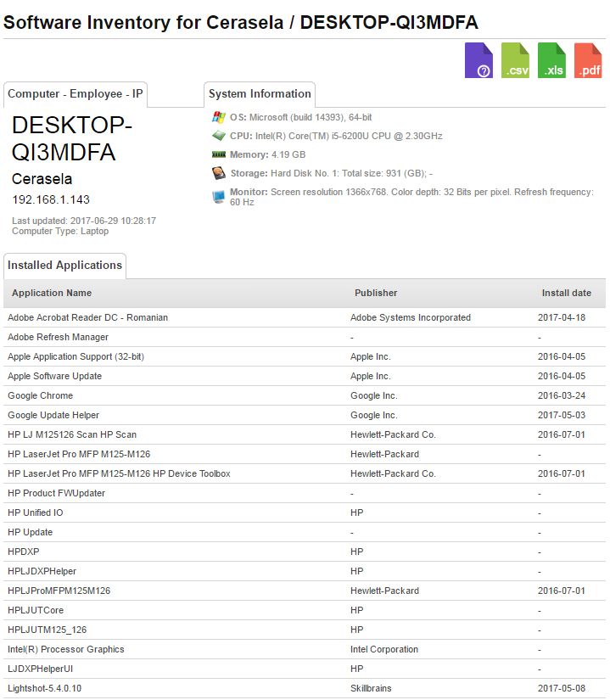Click the Memory module icon

point(218,154)
